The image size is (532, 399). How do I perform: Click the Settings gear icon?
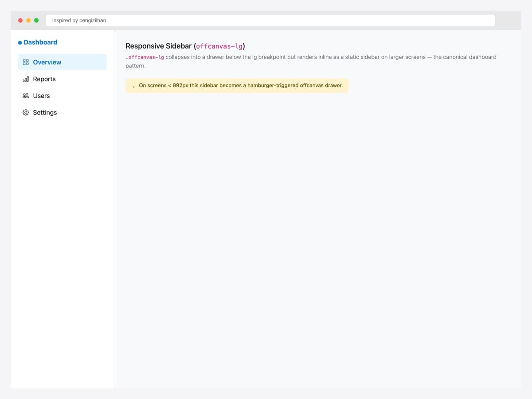click(x=26, y=113)
